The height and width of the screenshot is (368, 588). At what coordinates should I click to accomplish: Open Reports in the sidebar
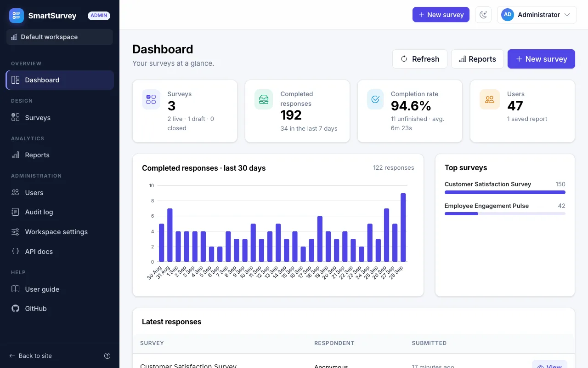(60, 155)
